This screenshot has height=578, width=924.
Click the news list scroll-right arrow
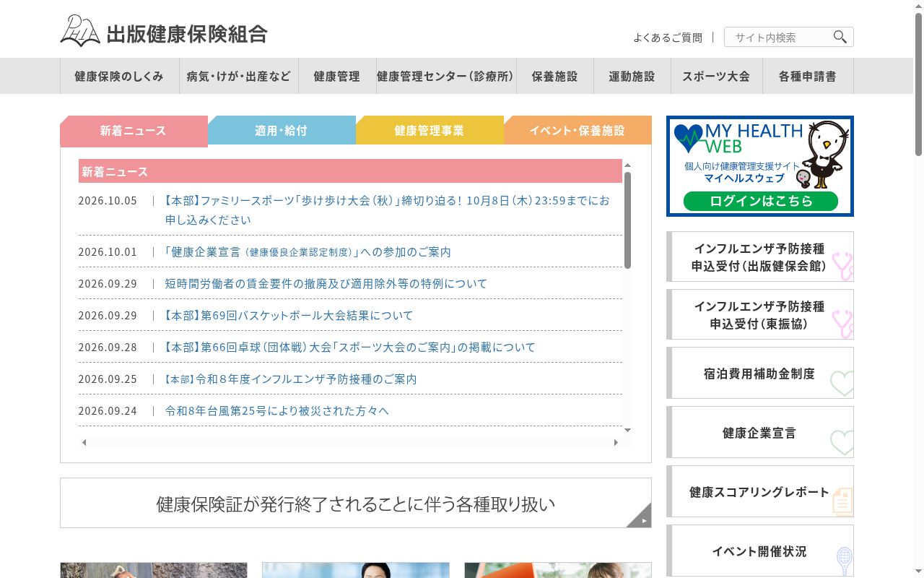coord(616,442)
